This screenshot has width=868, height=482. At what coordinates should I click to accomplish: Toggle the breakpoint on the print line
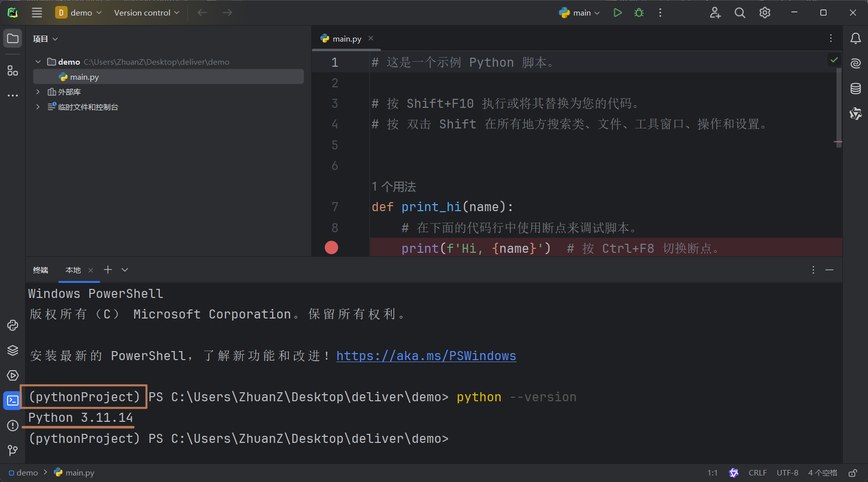(x=331, y=247)
